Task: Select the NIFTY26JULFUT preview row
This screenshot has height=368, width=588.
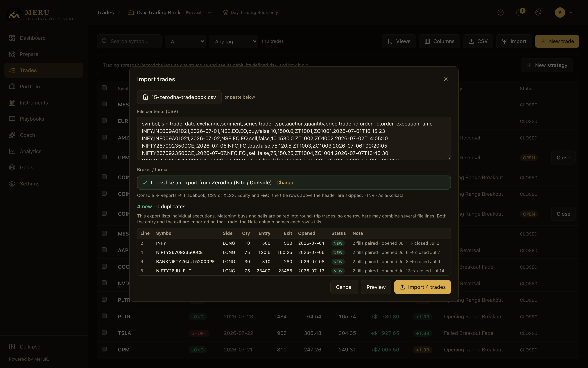Action: [x=294, y=271]
